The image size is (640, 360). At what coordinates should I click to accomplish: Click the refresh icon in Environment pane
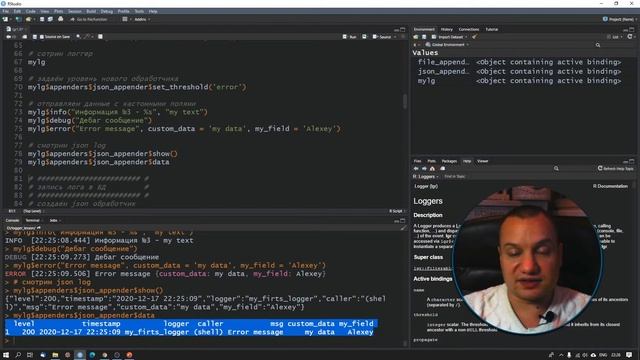630,37
